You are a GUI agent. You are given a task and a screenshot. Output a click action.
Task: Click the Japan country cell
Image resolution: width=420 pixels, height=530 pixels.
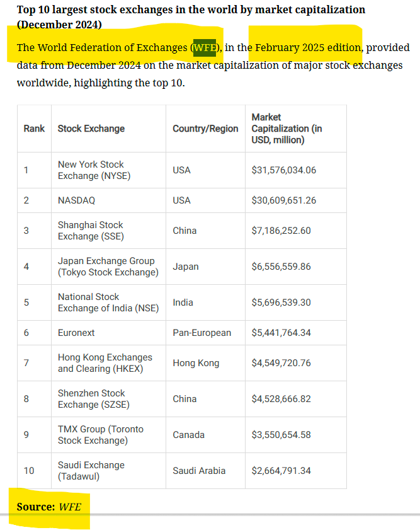[x=205, y=267]
